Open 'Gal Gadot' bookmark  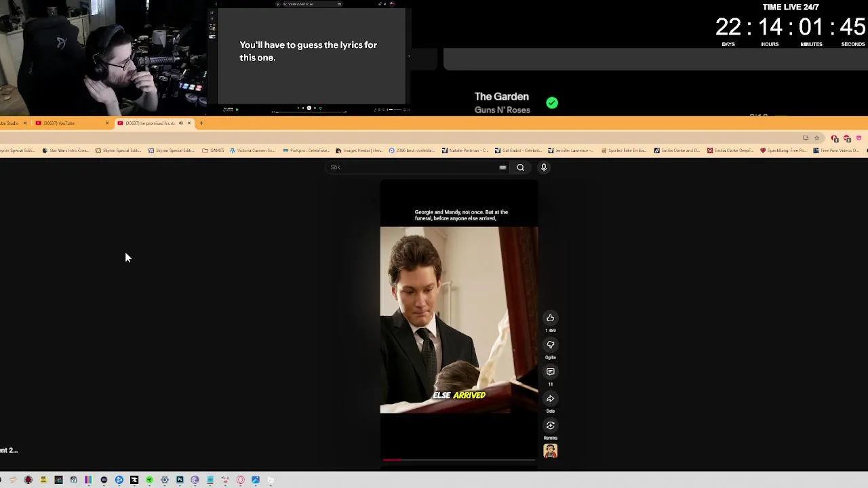tap(518, 150)
